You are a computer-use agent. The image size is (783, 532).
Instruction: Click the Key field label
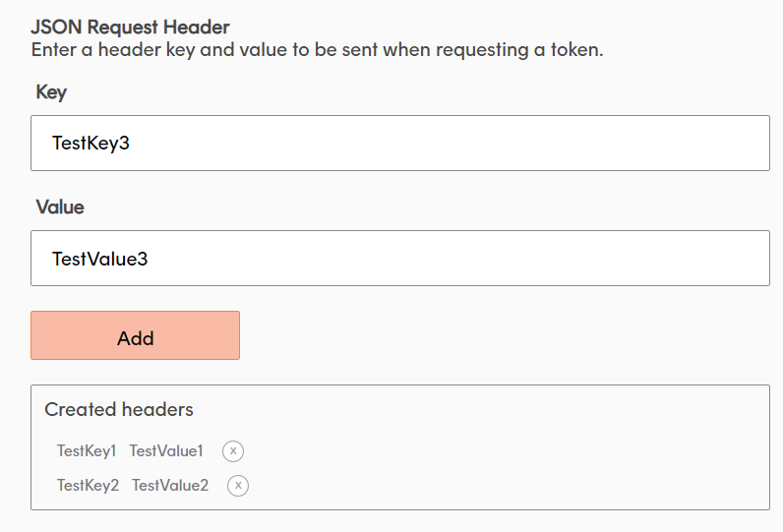51,92
